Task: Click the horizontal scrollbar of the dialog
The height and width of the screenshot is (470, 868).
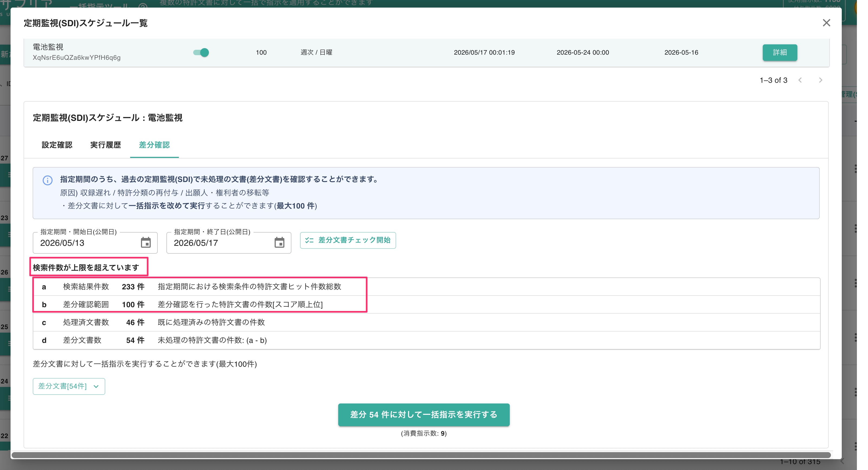Action: [421, 455]
